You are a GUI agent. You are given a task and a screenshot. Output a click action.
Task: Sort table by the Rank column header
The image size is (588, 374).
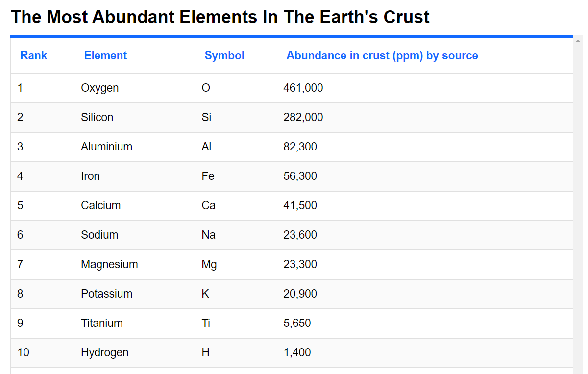[x=34, y=56]
